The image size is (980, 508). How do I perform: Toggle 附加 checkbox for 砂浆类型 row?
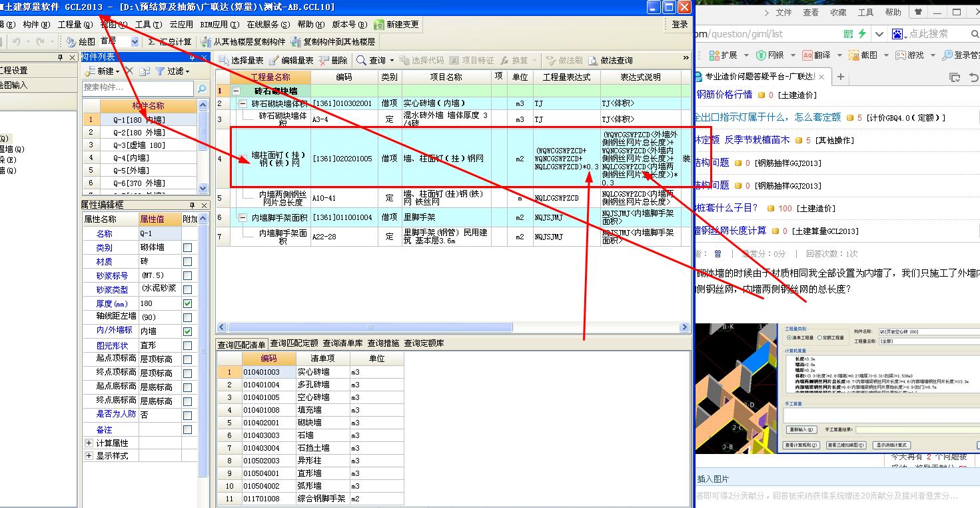tap(188, 289)
